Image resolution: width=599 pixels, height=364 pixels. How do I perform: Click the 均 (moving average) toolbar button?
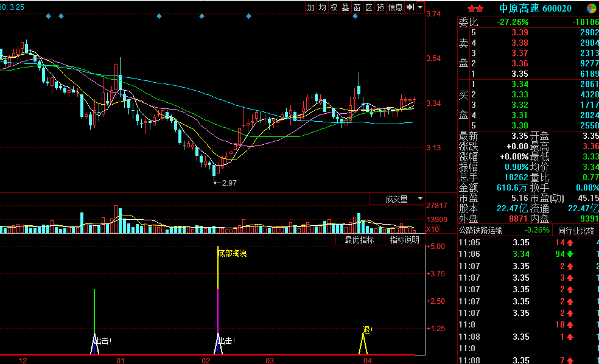pos(323,7)
